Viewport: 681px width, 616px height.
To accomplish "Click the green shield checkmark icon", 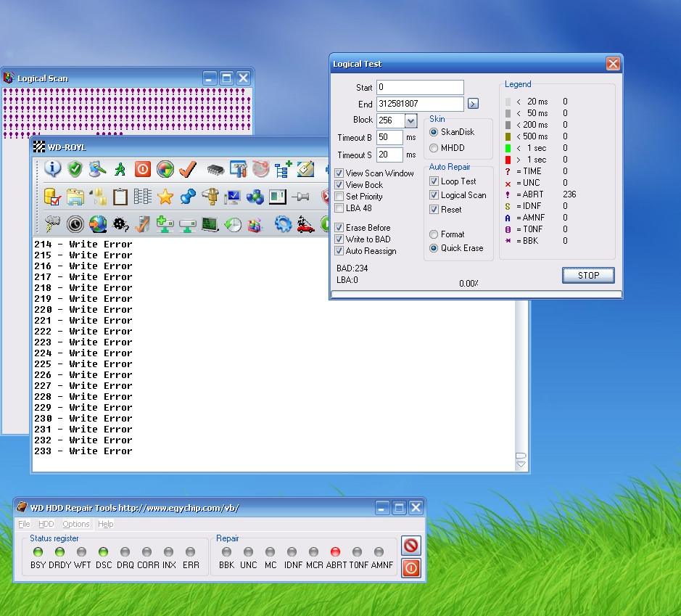I will tap(75, 169).
